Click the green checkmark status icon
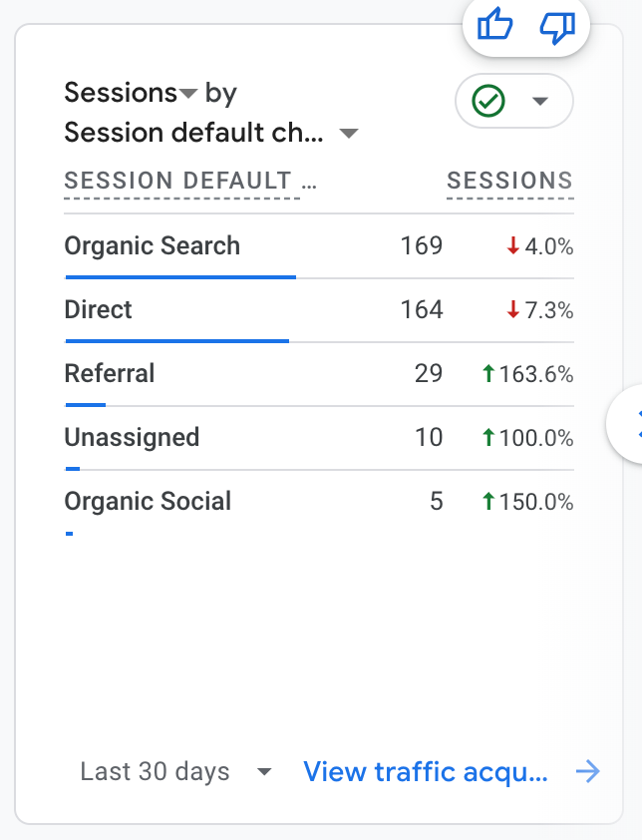642x840 pixels. (x=488, y=102)
